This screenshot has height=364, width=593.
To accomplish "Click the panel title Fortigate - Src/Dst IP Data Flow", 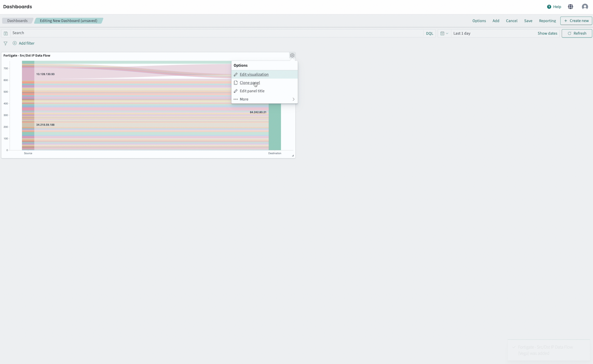I will (x=27, y=56).
